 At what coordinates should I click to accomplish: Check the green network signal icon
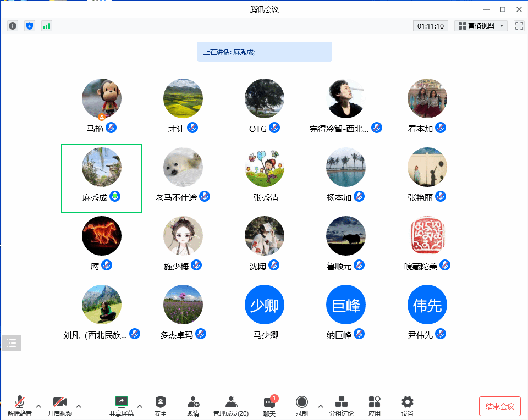(47, 26)
